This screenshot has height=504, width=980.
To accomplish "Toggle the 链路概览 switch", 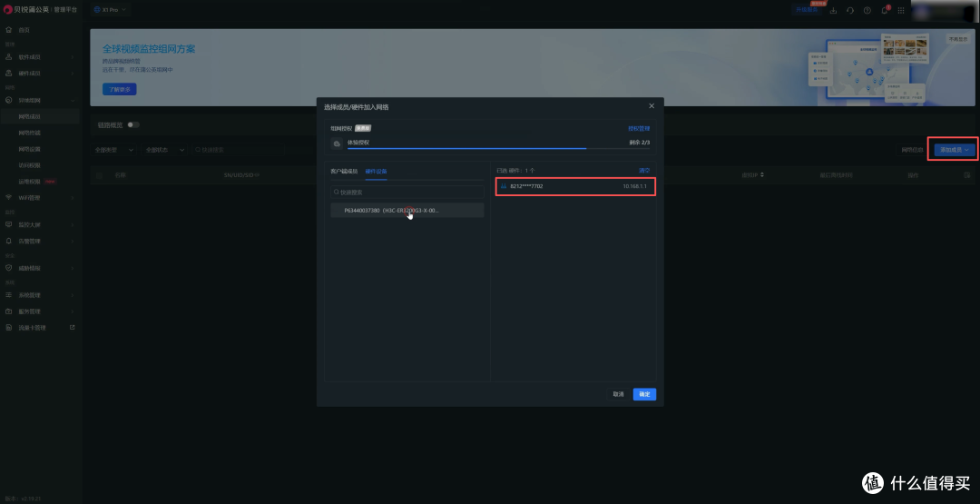I will tap(133, 124).
